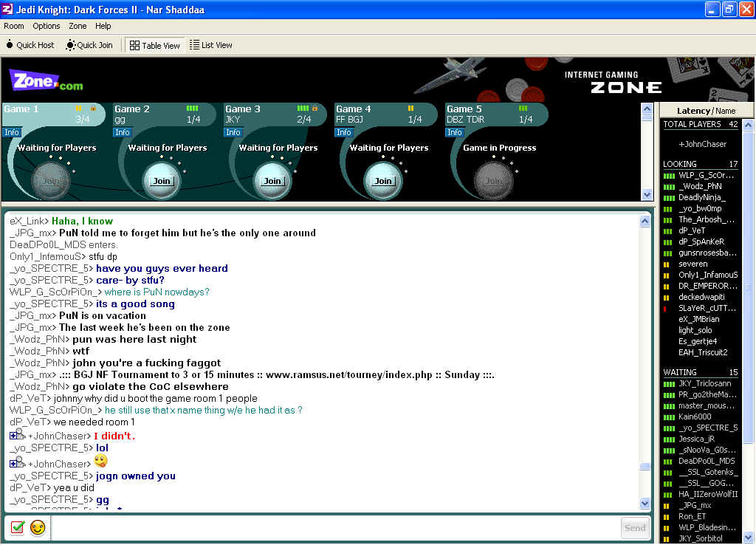This screenshot has width=756, height=545.
Task: Show Info for Game 5
Action: (455, 132)
